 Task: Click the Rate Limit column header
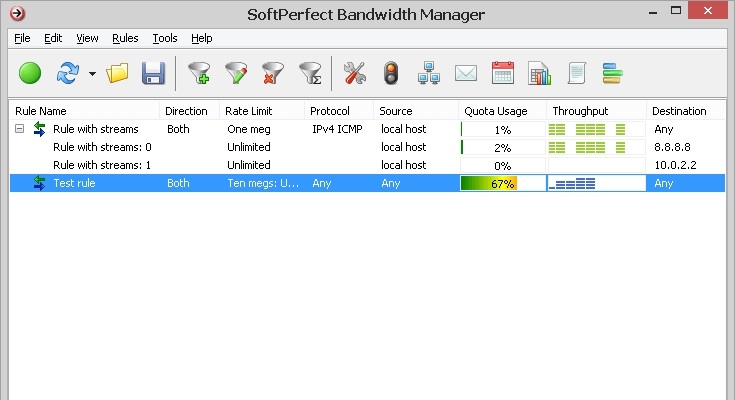click(x=262, y=111)
